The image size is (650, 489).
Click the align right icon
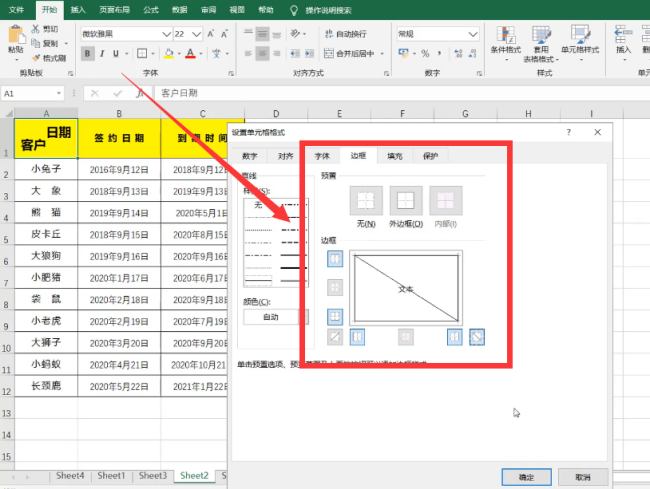tap(276, 53)
